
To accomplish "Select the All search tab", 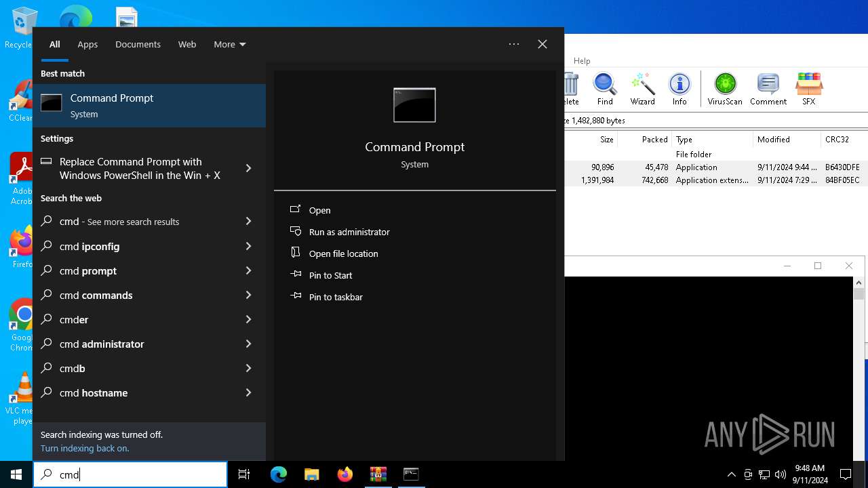I will [55, 44].
